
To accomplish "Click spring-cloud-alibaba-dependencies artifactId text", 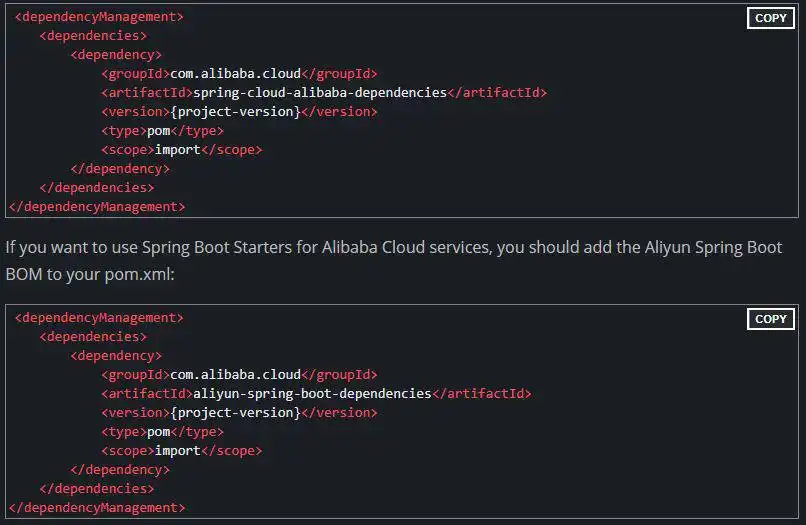I will tap(319, 93).
